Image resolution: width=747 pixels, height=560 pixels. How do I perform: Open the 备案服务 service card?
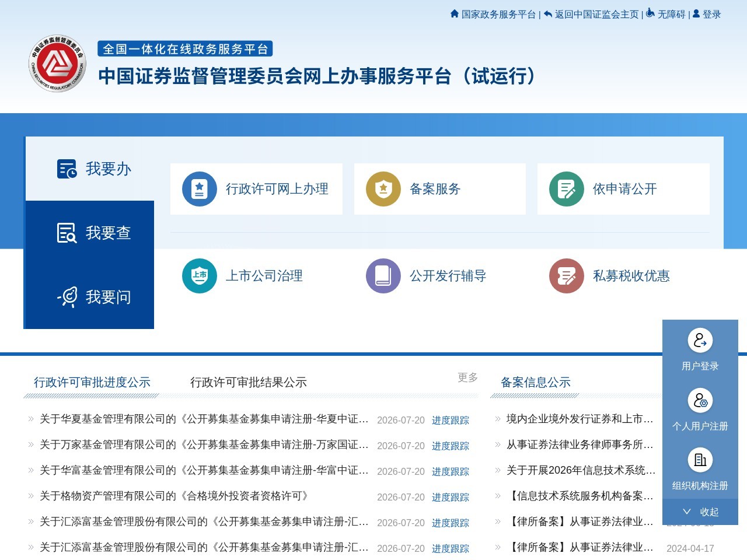(440, 189)
